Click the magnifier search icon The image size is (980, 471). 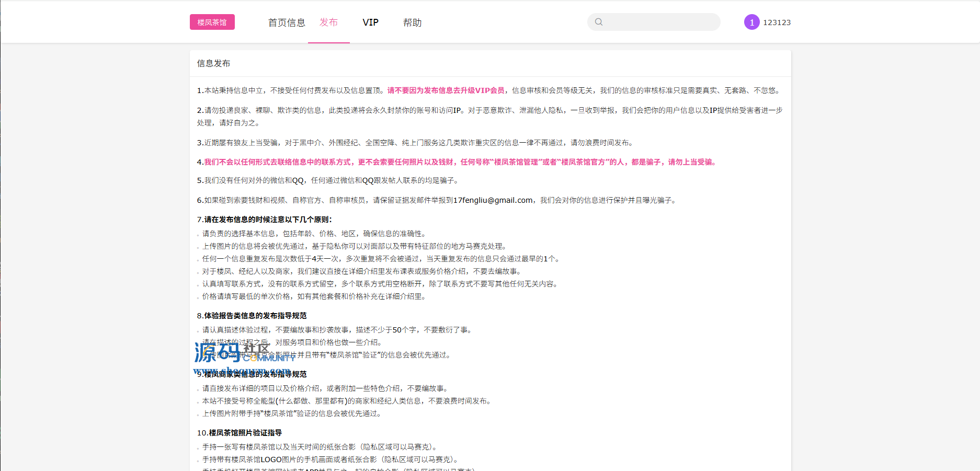click(599, 22)
